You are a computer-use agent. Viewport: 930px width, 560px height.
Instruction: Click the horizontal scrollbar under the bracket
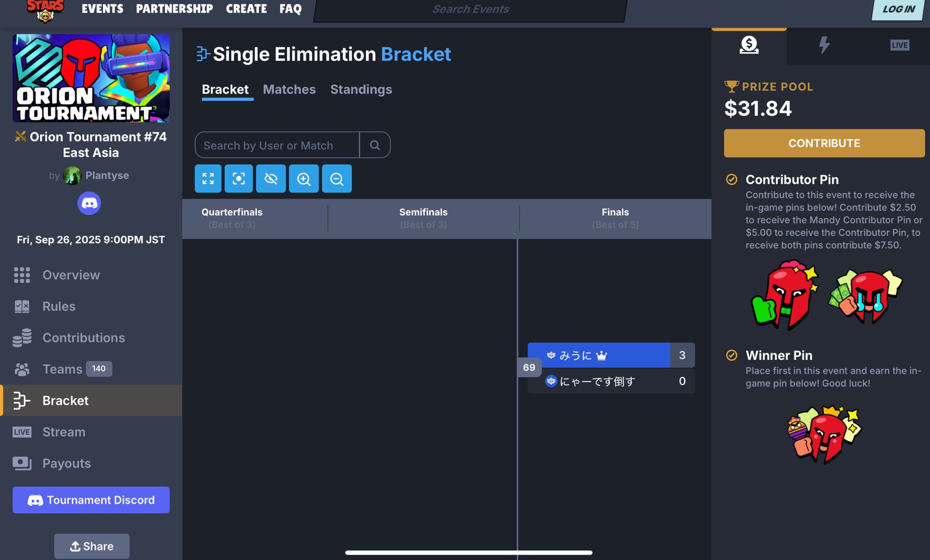pyautogui.click(x=468, y=552)
